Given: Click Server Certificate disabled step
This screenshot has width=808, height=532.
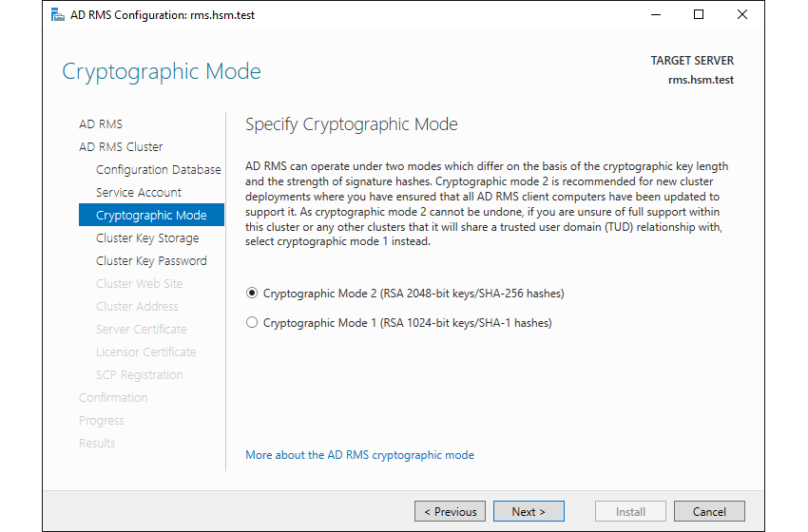Looking at the screenshot, I should point(142,329).
